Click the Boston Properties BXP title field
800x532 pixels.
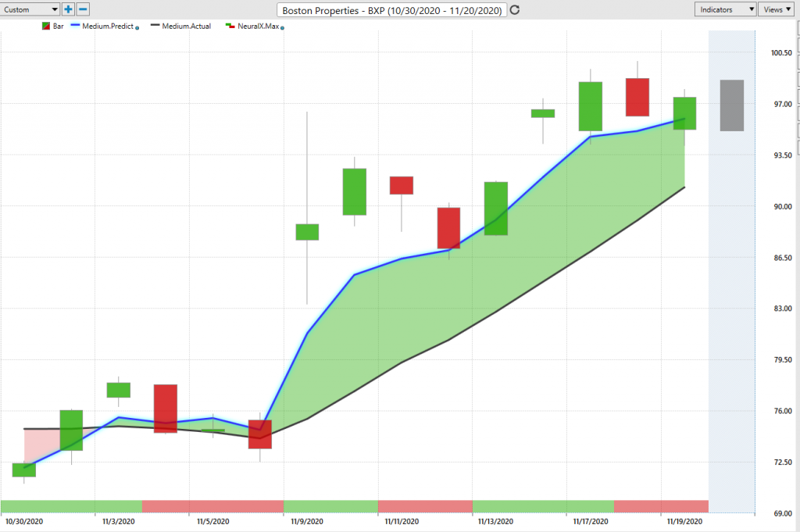[392, 10]
